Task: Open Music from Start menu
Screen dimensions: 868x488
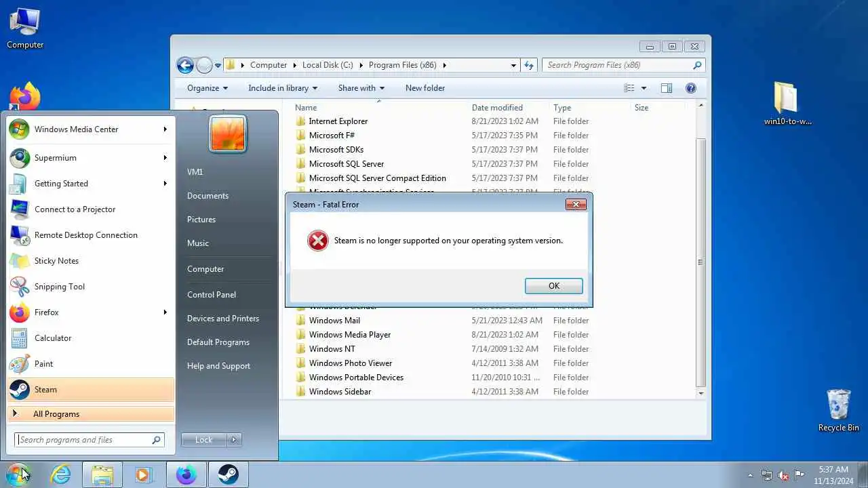Action: point(198,243)
